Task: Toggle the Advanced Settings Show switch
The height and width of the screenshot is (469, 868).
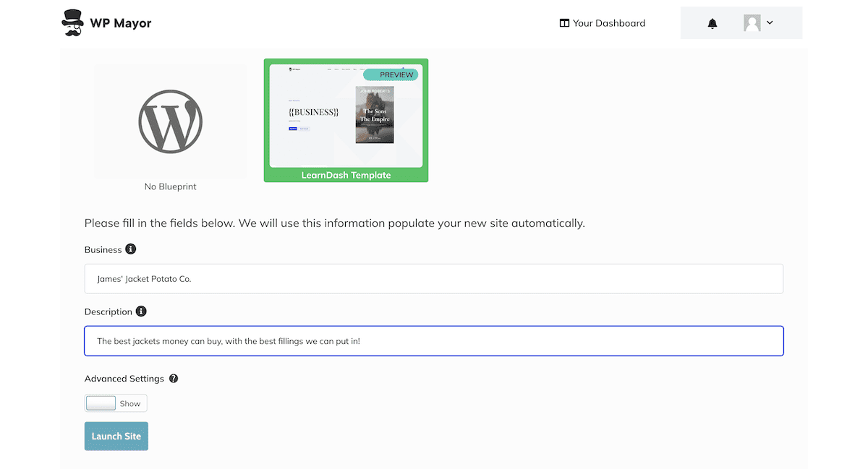Action: [116, 403]
